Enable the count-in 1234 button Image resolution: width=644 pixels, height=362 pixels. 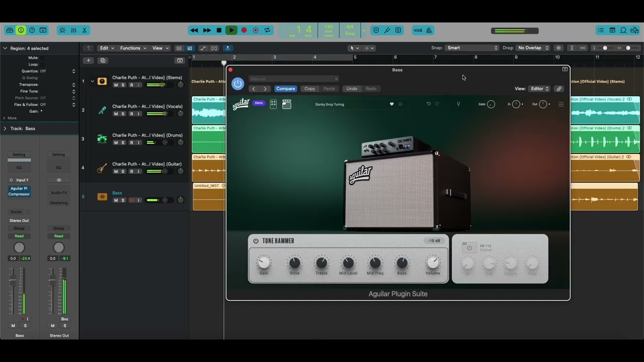pyautogui.click(x=418, y=30)
